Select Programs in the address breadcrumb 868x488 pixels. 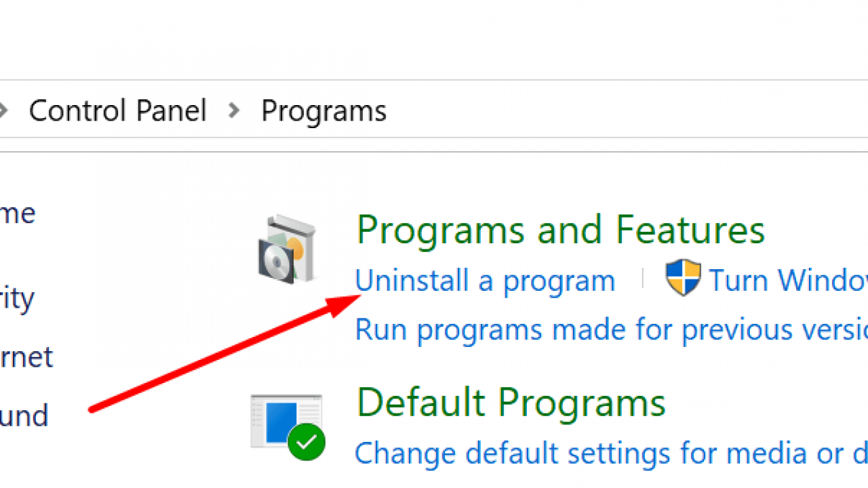click(x=323, y=110)
